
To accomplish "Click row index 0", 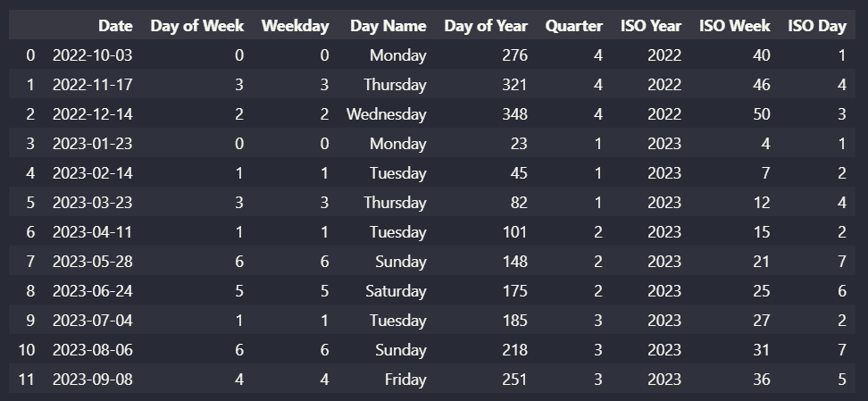I will point(30,55).
